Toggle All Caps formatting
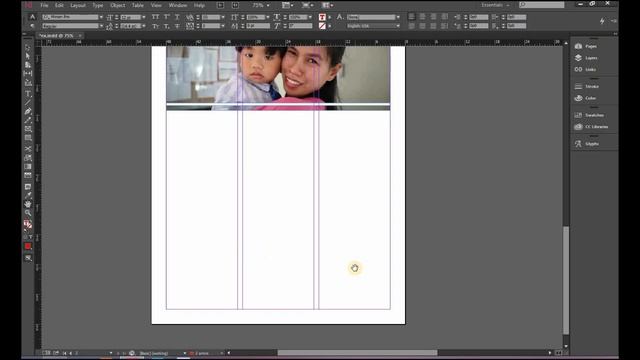The image size is (640, 360). point(155,17)
